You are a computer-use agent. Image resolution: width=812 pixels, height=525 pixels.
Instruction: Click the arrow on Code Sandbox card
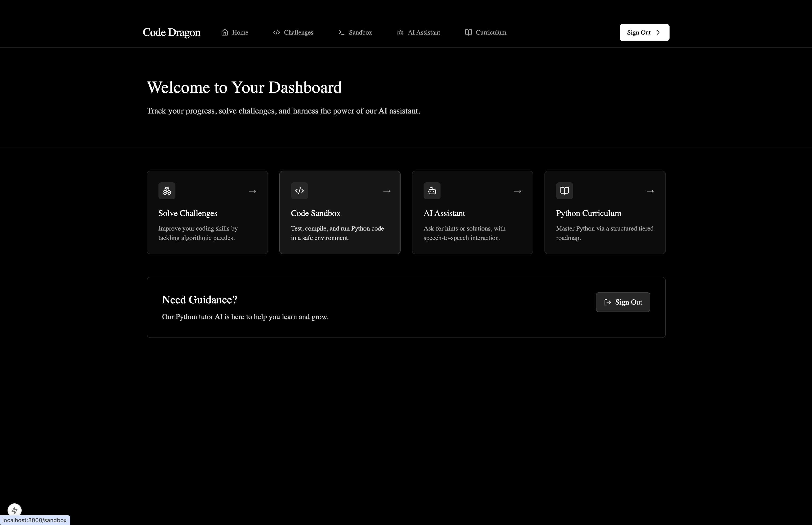click(387, 191)
